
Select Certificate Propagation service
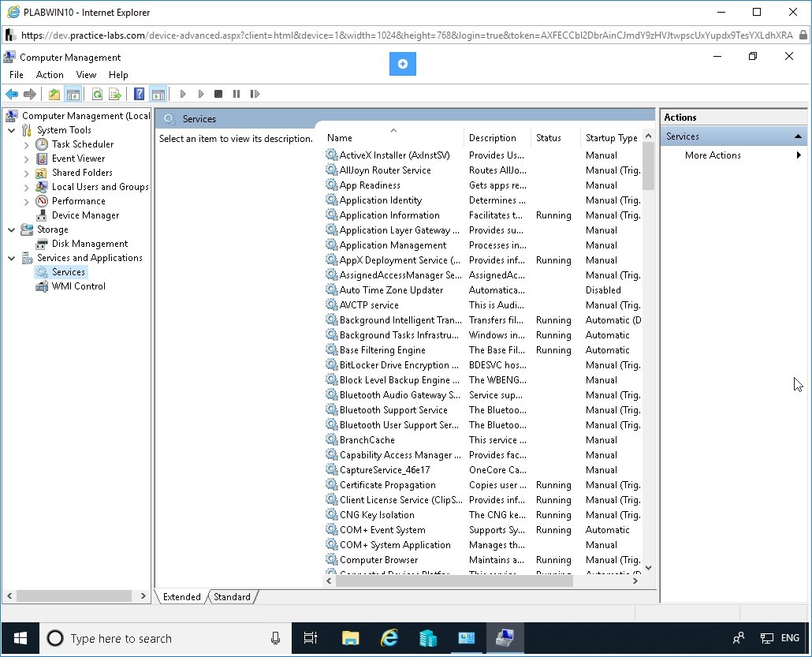click(x=387, y=485)
